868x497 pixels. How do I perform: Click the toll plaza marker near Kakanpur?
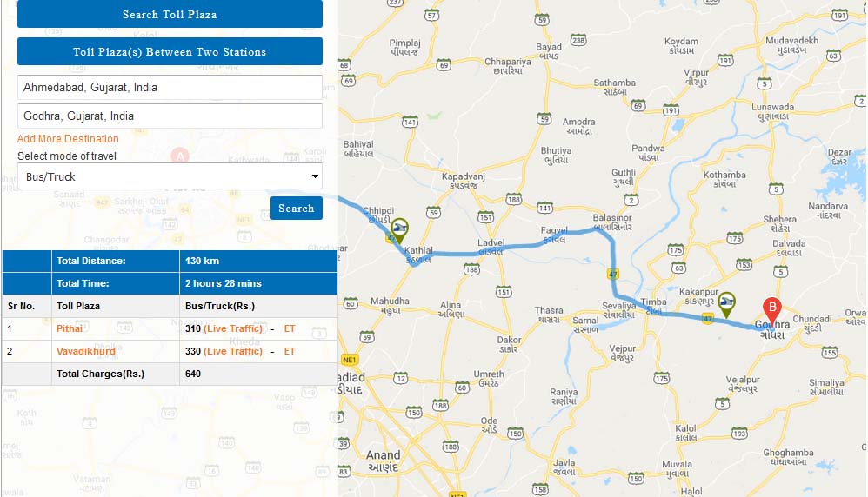(726, 303)
